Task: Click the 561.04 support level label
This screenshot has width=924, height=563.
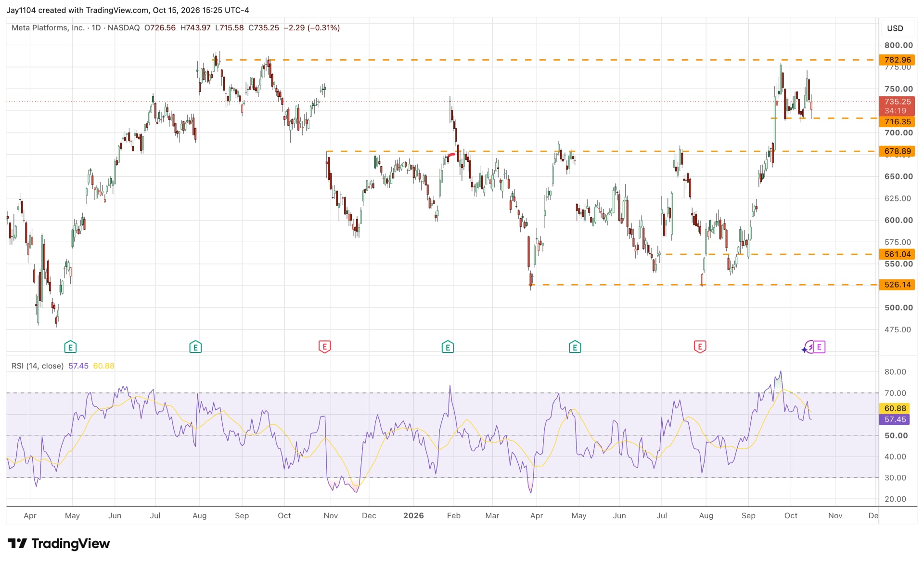Action: (x=898, y=254)
